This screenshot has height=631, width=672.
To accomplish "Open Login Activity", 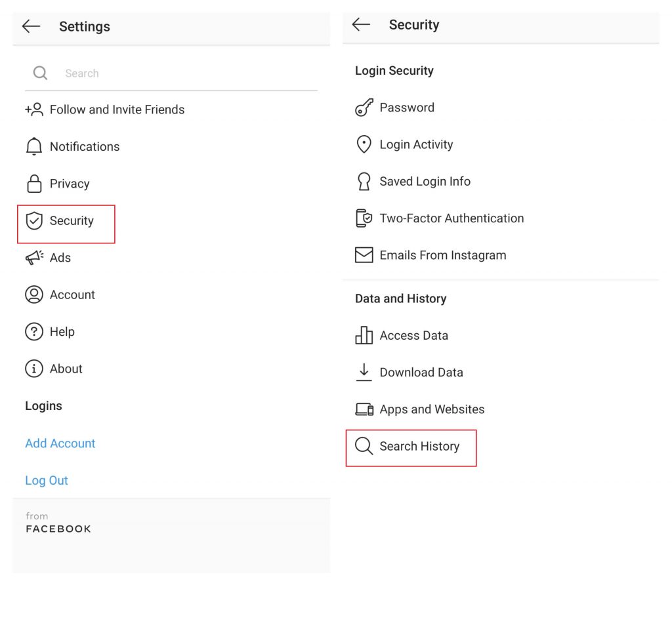I will click(x=416, y=145).
